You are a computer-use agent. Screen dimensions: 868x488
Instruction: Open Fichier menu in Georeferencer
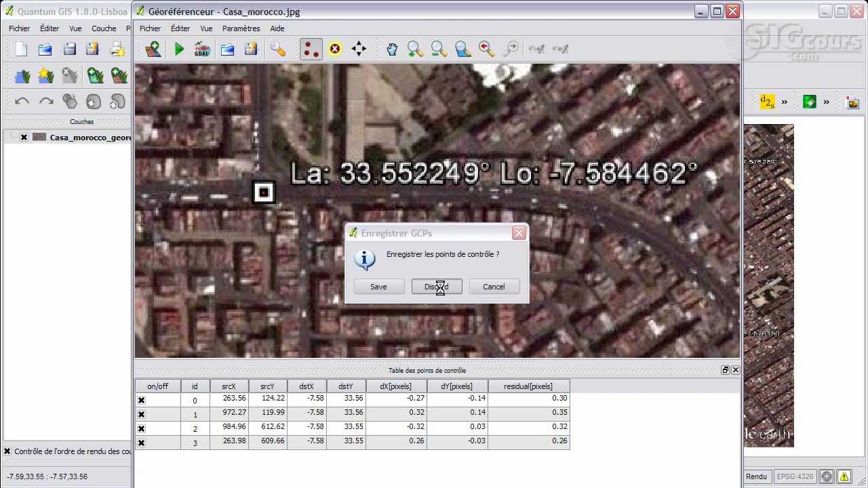[x=150, y=28]
